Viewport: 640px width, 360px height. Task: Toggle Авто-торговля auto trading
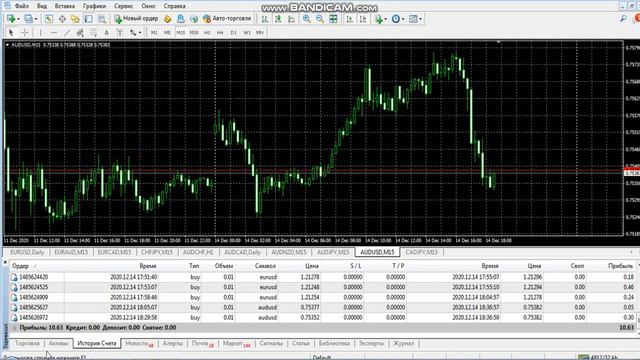click(x=227, y=19)
